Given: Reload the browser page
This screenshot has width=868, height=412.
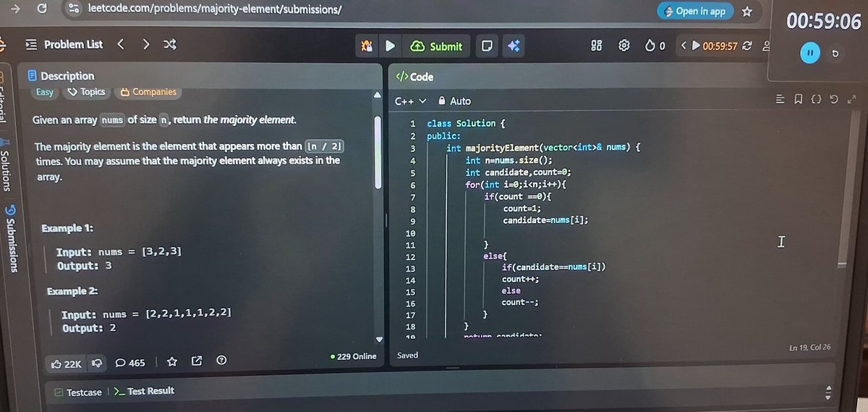Looking at the screenshot, I should pos(41,9).
